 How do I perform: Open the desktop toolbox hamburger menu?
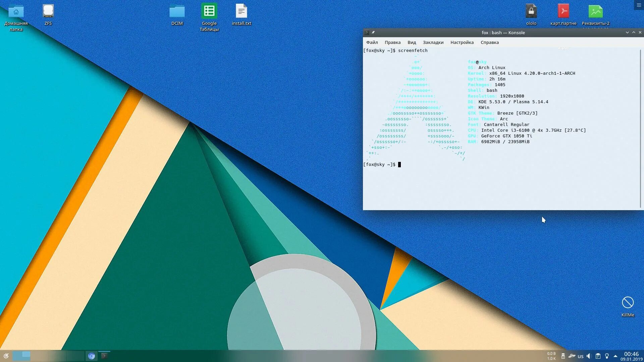(x=639, y=5)
